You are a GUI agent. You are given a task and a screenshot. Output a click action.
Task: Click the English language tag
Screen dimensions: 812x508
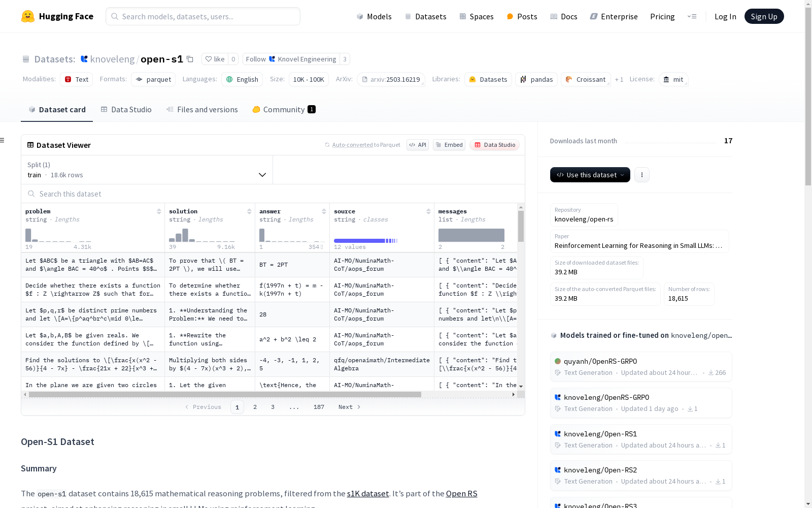point(242,79)
